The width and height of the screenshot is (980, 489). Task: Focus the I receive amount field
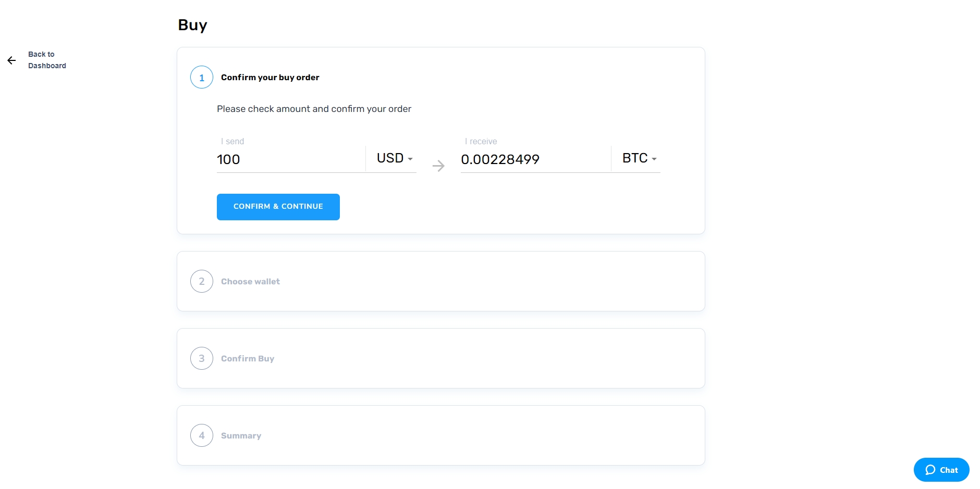(535, 159)
